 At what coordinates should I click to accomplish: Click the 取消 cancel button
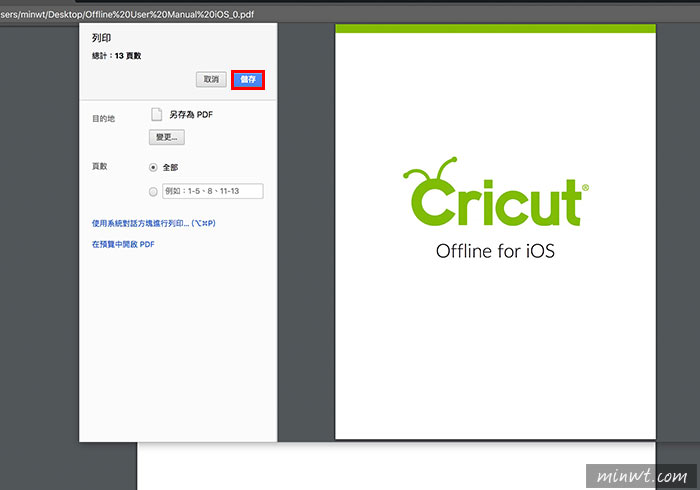point(211,79)
